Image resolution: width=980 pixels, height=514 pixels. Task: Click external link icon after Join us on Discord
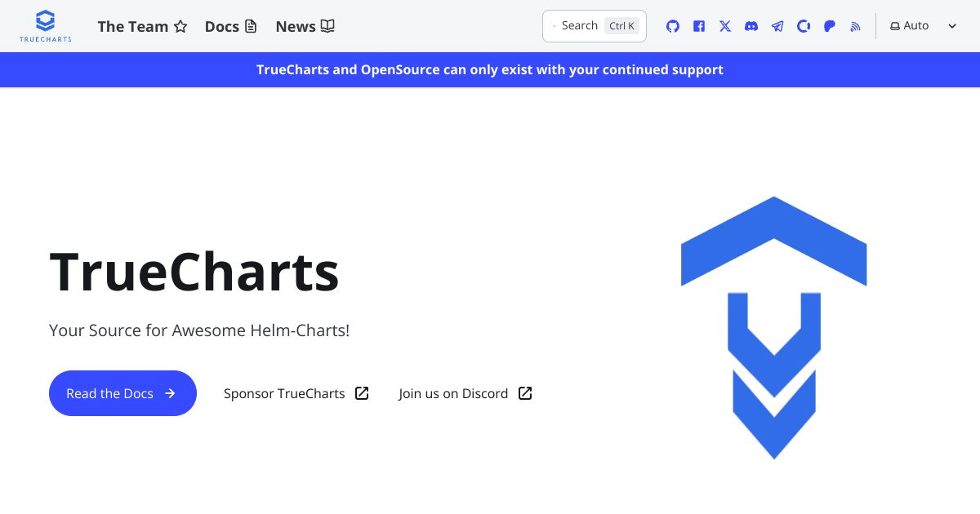point(525,393)
